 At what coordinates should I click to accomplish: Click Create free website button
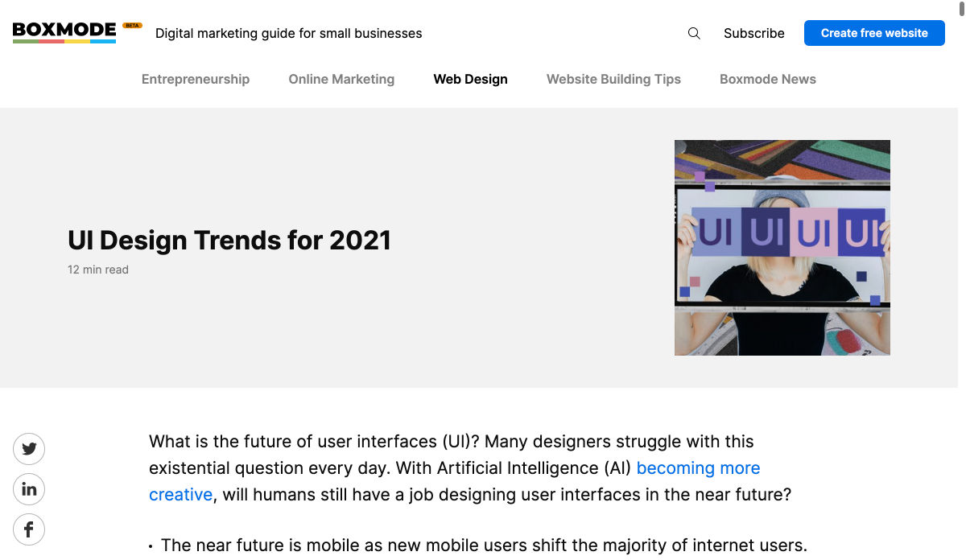tap(874, 33)
